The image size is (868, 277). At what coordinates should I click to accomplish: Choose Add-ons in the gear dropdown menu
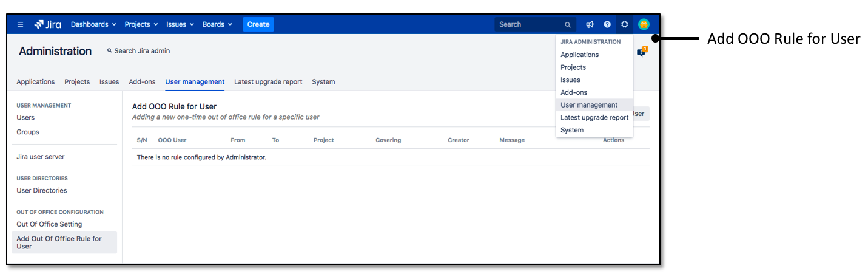[574, 92]
